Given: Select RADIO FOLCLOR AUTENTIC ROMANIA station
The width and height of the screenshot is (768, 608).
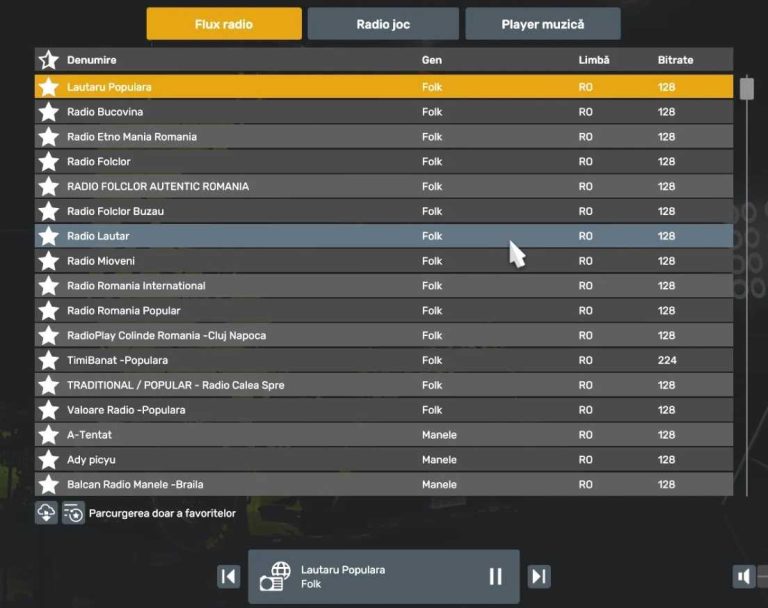Looking at the screenshot, I should tap(158, 187).
